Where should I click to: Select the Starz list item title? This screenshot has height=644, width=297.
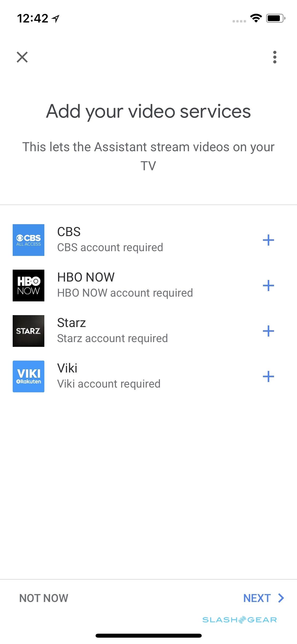point(72,323)
